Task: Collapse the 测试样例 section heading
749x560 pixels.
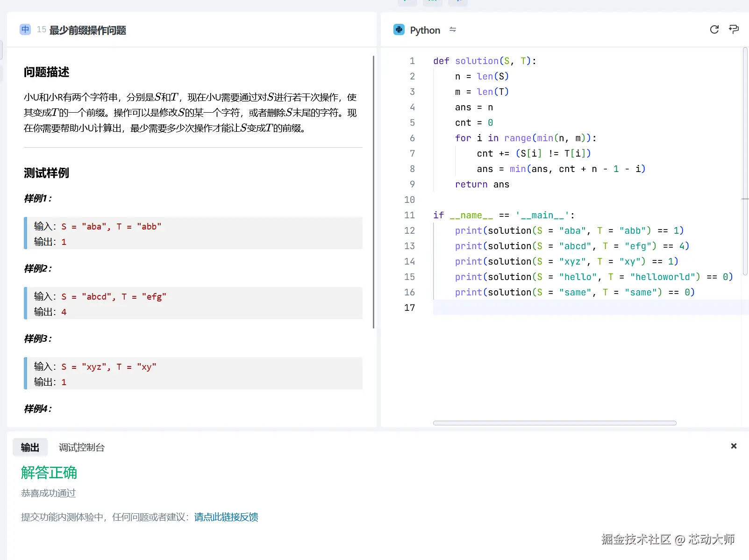Action: point(45,172)
